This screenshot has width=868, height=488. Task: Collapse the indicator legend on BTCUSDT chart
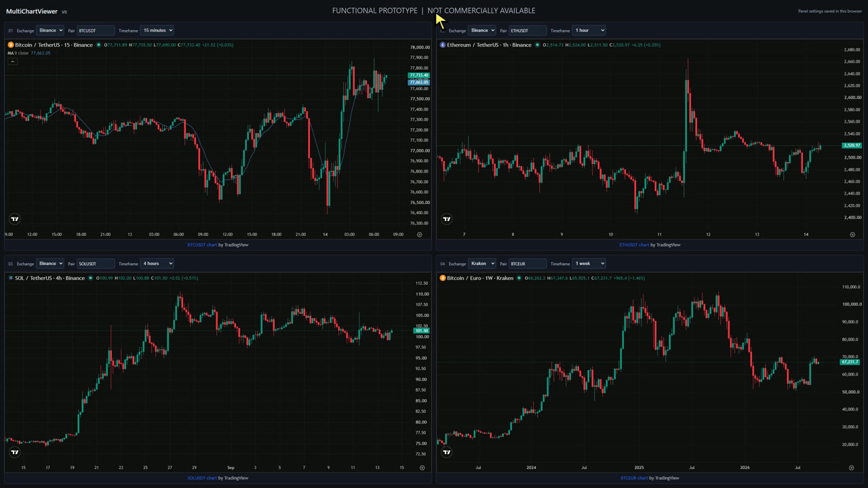12,61
